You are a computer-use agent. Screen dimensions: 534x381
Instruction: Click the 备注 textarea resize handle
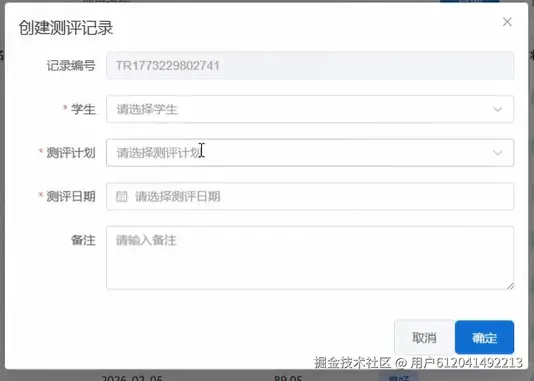click(510, 286)
